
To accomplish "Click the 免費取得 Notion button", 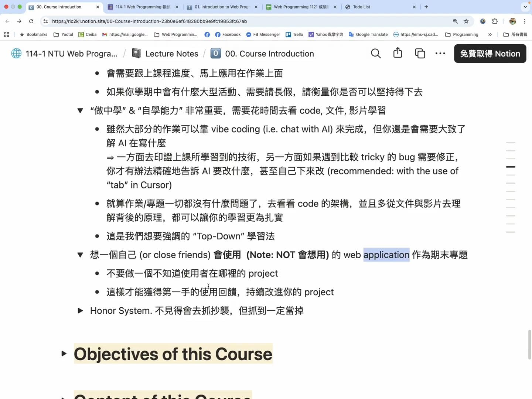I will [490, 54].
